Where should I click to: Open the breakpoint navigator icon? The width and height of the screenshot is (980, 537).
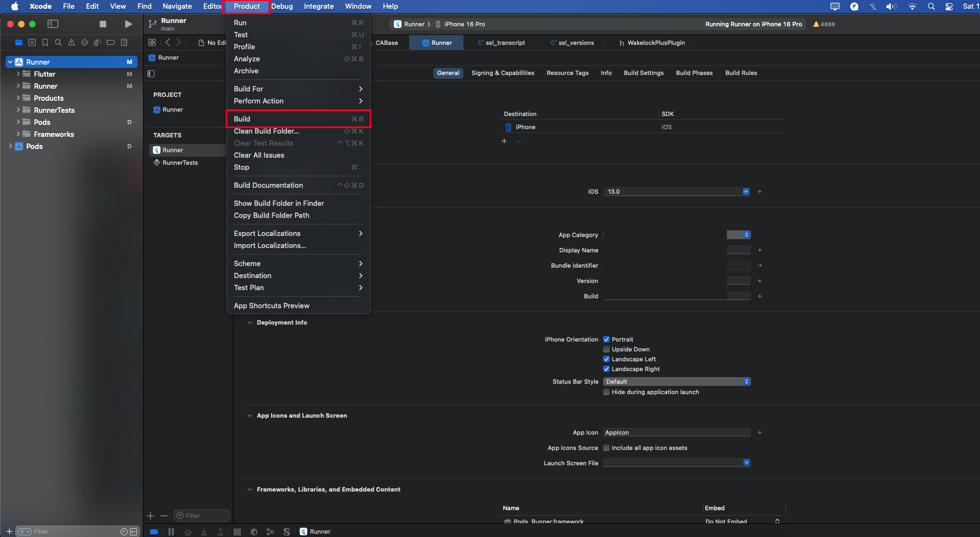(x=111, y=43)
